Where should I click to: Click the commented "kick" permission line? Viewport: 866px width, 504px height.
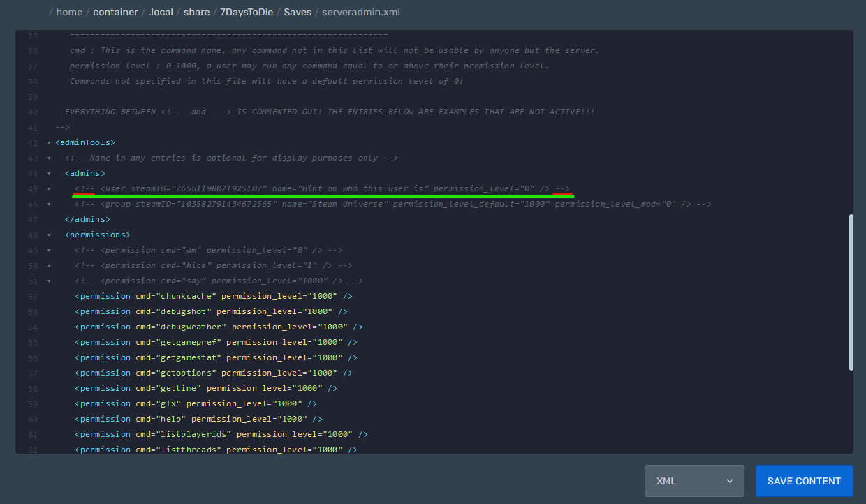click(x=214, y=265)
